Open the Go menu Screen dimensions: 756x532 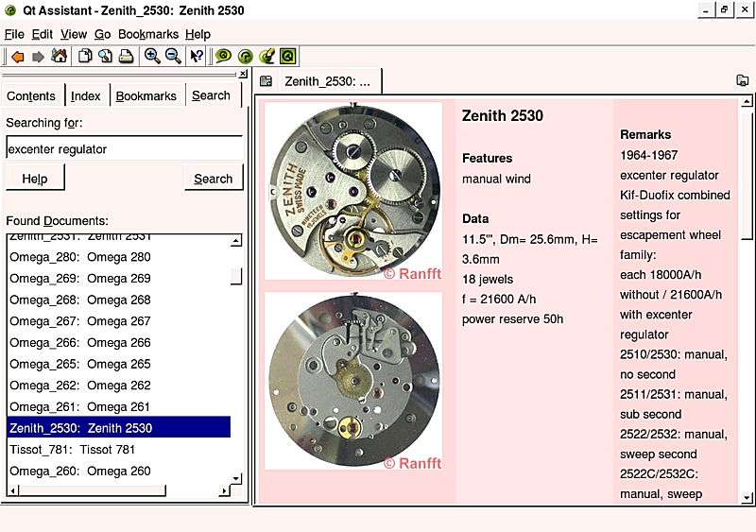[102, 34]
